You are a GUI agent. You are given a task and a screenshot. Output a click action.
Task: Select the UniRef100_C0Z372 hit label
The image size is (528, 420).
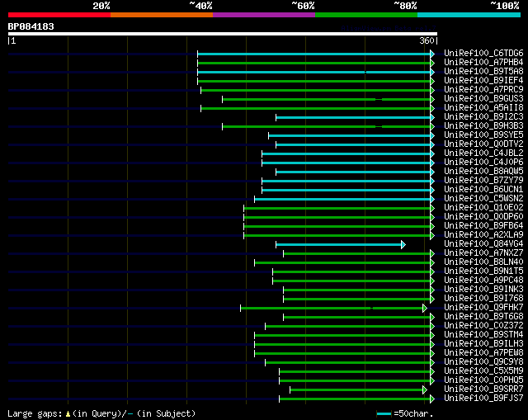pos(483,326)
